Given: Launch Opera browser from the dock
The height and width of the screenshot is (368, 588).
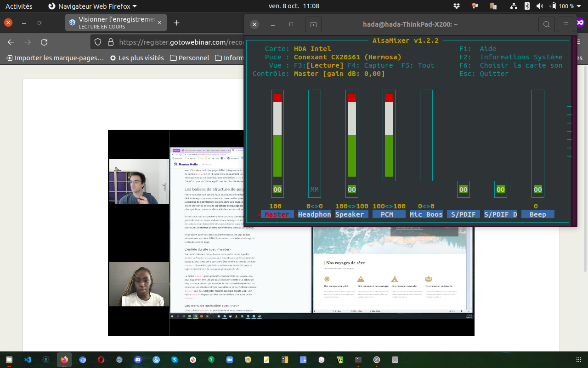Looking at the screenshot, I should click(101, 360).
